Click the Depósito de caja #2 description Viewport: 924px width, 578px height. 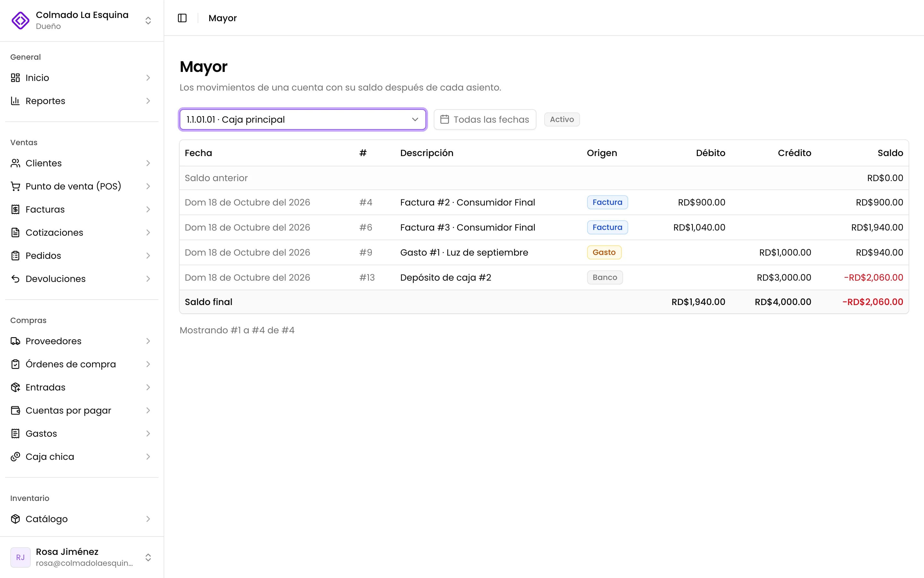point(446,277)
